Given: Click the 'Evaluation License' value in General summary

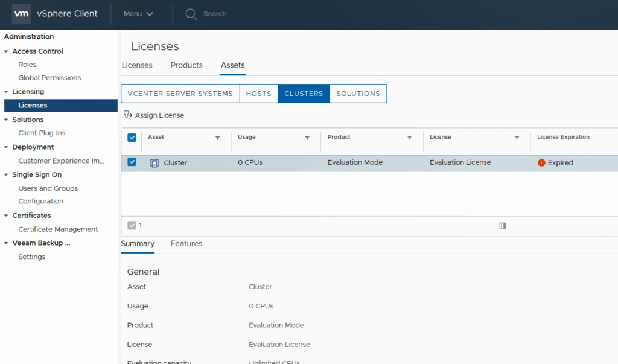Looking at the screenshot, I should [279, 345].
